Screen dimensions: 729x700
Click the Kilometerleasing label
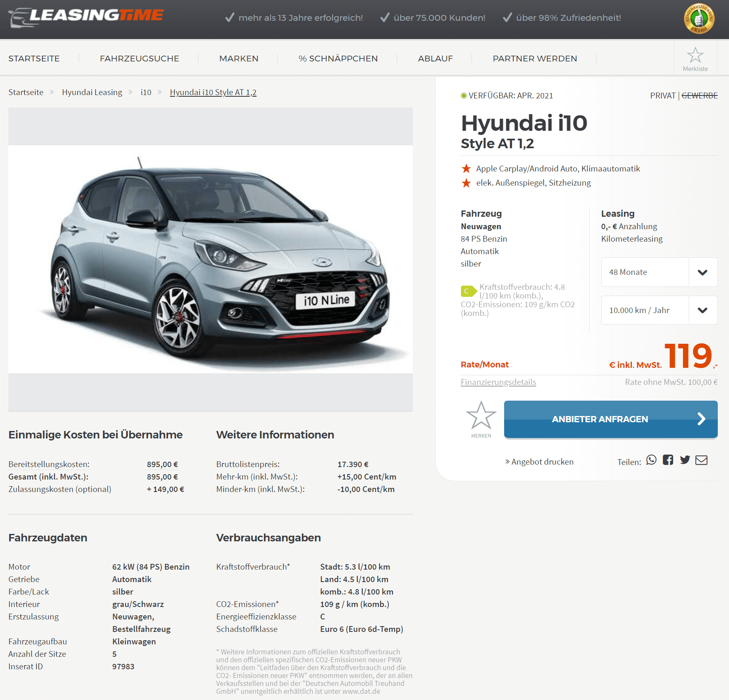[x=632, y=239]
